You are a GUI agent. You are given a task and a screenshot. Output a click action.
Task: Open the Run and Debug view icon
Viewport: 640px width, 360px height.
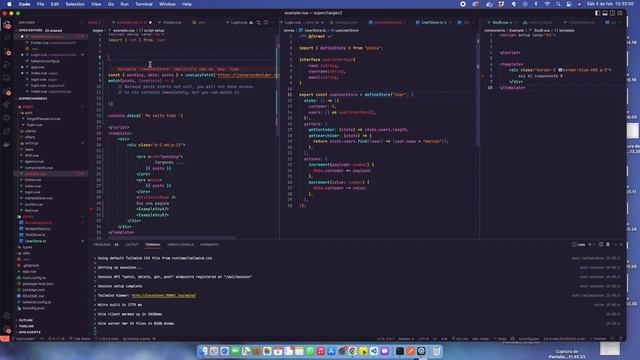pyautogui.click(x=7, y=64)
